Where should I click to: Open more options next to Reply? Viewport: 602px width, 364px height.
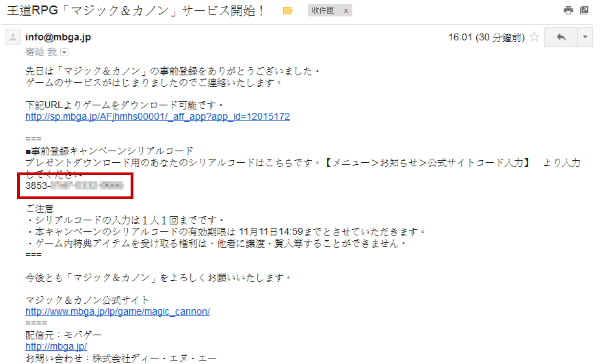pyautogui.click(x=585, y=37)
